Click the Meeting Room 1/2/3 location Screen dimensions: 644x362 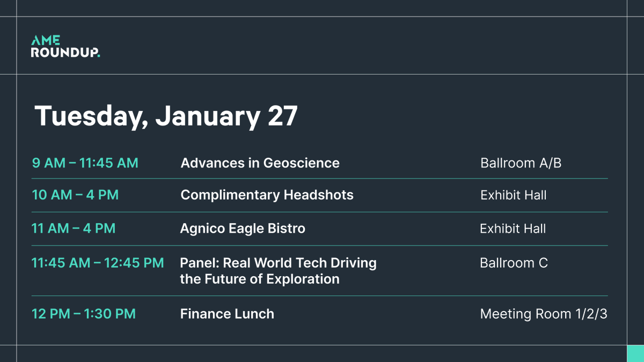(x=543, y=314)
